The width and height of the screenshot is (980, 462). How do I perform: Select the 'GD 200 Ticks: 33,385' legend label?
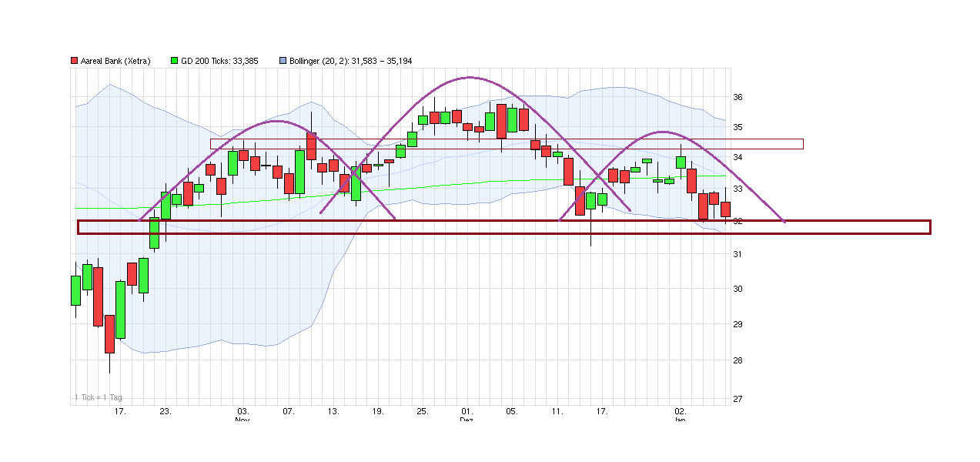[219, 61]
